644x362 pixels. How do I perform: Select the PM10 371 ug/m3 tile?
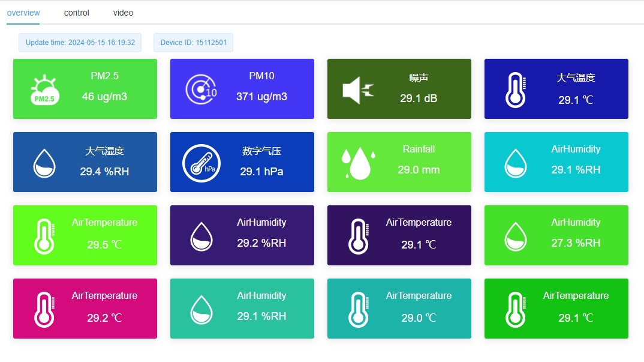pos(242,88)
